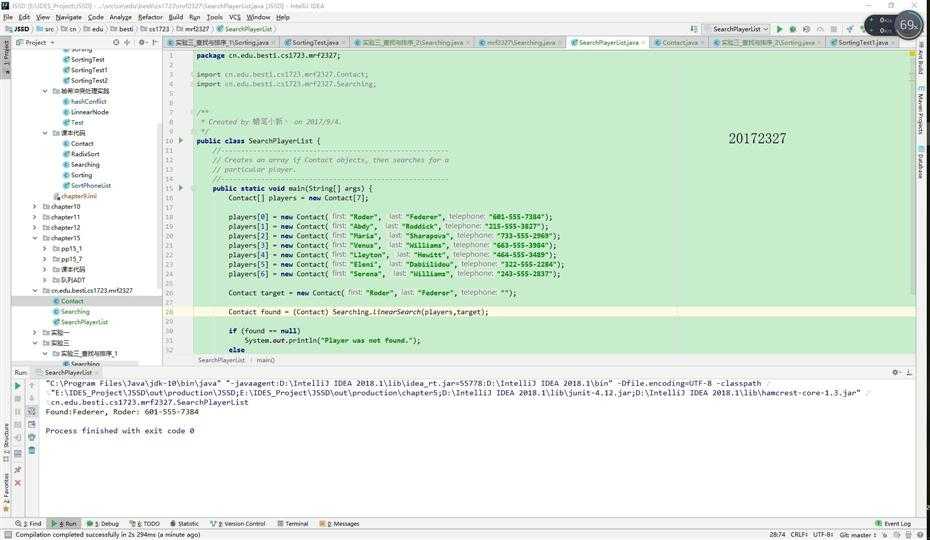Select SearchPlayerList in the project tree
This screenshot has width=930, height=540.
pyautogui.click(x=84, y=322)
